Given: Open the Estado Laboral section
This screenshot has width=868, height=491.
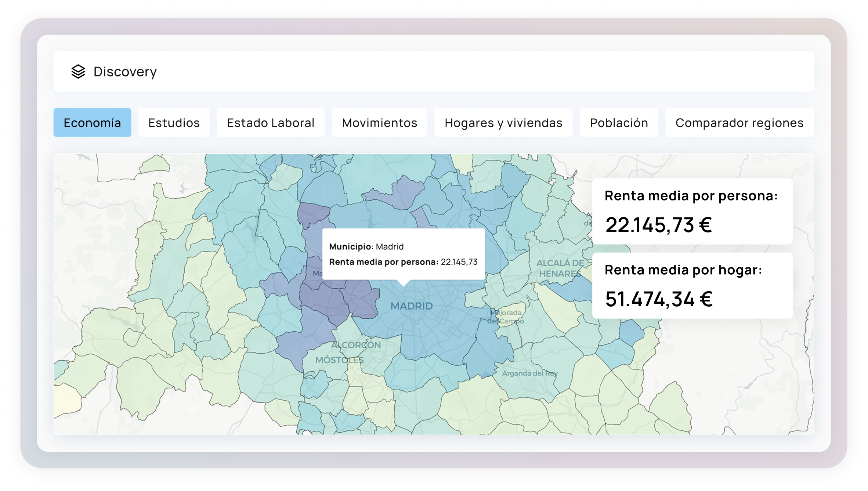Looking at the screenshot, I should click(270, 123).
